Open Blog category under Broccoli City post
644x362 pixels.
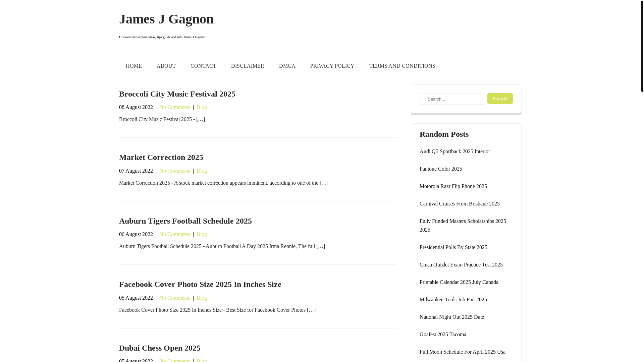tap(202, 107)
